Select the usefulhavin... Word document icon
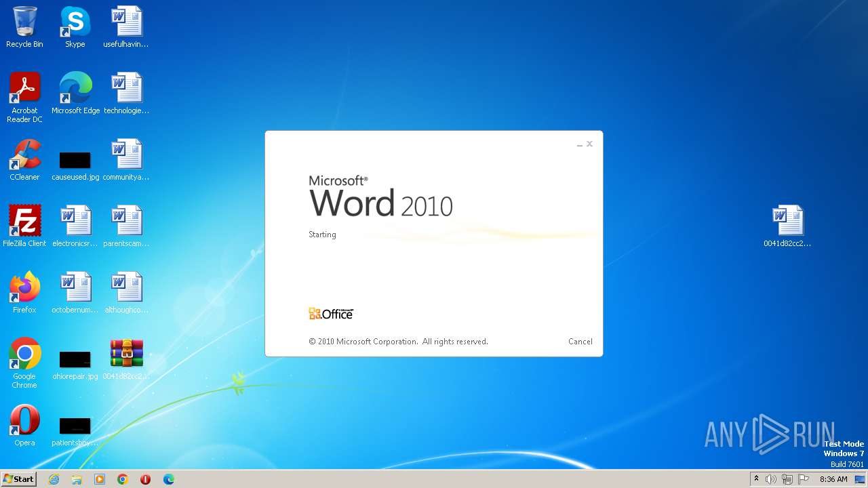 [x=126, y=27]
